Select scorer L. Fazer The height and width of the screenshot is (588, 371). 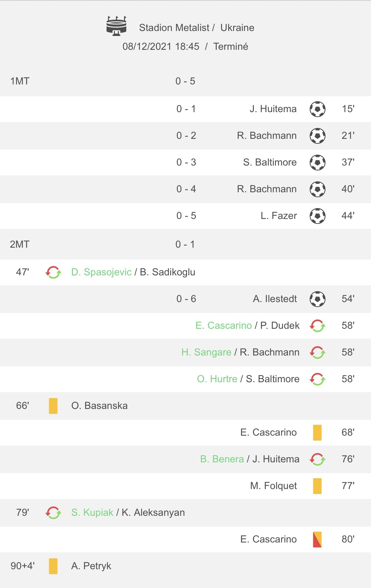[x=279, y=216]
